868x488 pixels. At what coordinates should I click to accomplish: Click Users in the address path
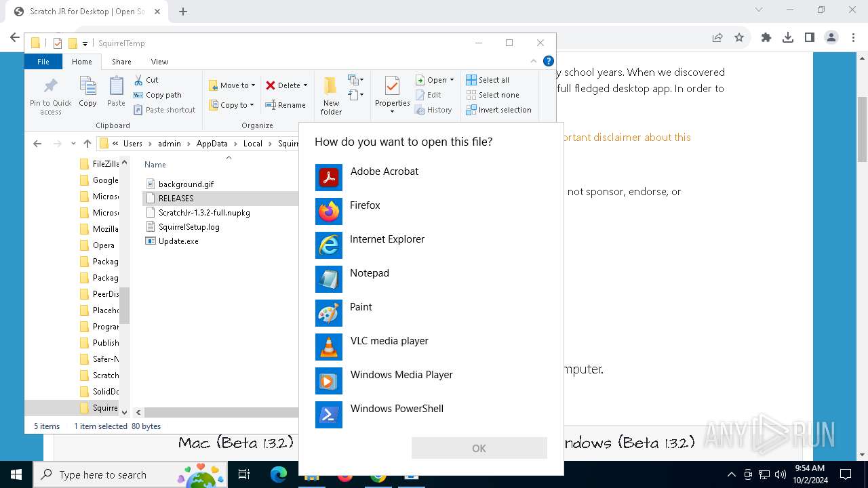pos(133,144)
